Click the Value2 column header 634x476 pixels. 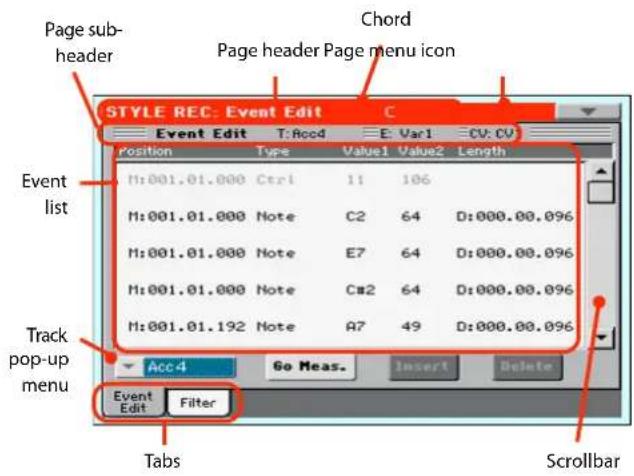pyautogui.click(x=421, y=151)
